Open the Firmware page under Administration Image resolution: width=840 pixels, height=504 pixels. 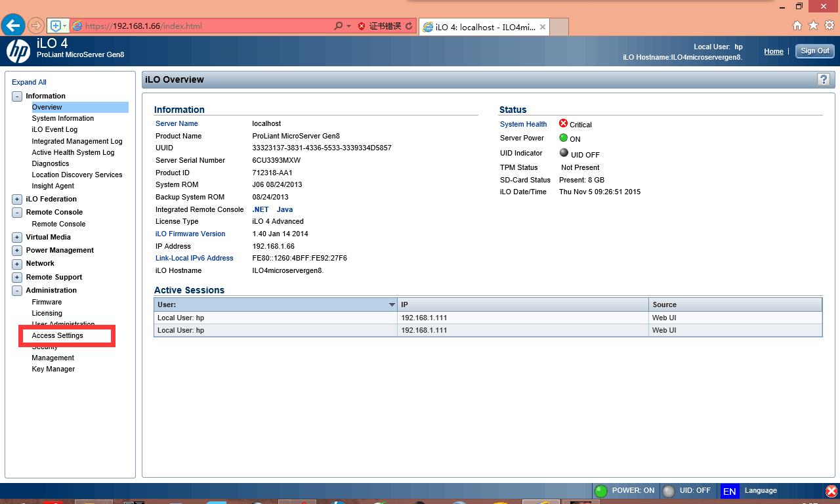coord(47,302)
